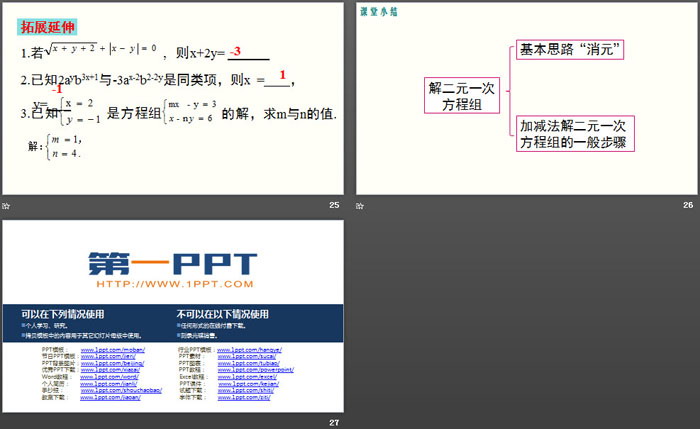Click the 不可以在以下情况使用 heading
Image resolution: width=700 pixels, height=429 pixels.
click(x=222, y=314)
